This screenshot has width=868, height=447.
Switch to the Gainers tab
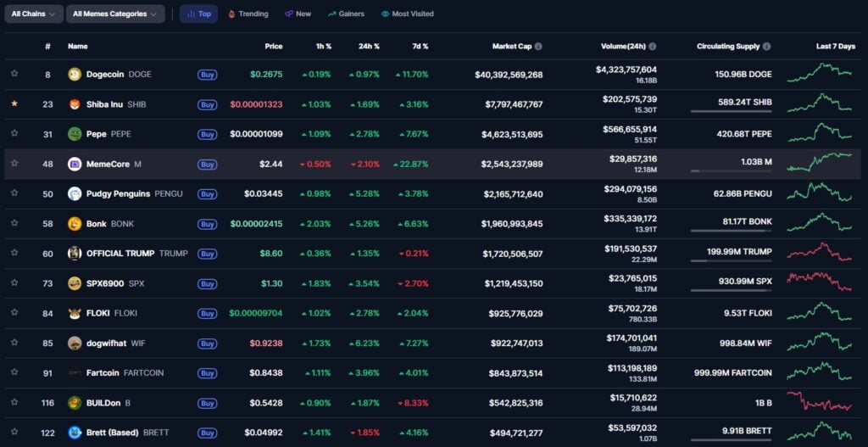346,14
